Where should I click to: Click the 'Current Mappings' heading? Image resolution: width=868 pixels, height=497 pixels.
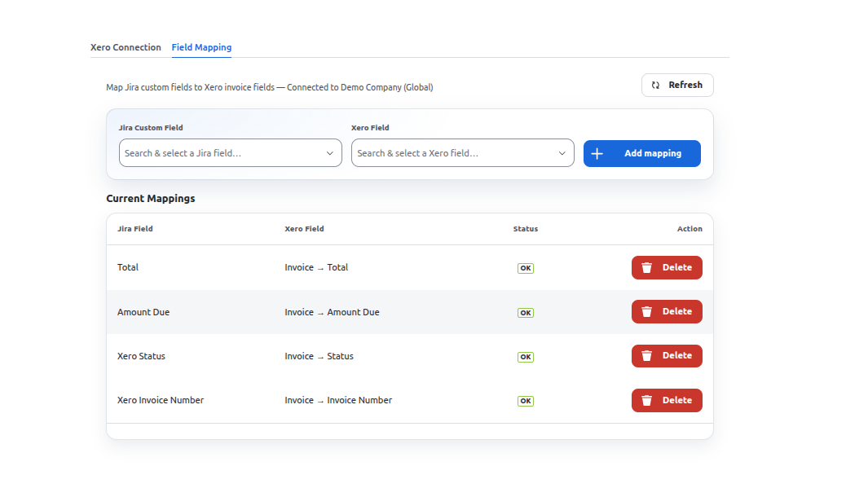pyautogui.click(x=151, y=199)
